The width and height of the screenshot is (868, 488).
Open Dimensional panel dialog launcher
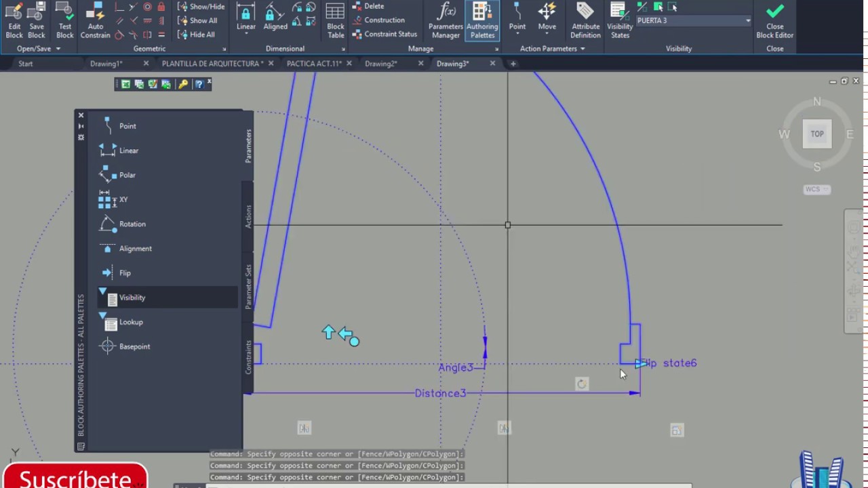click(343, 49)
